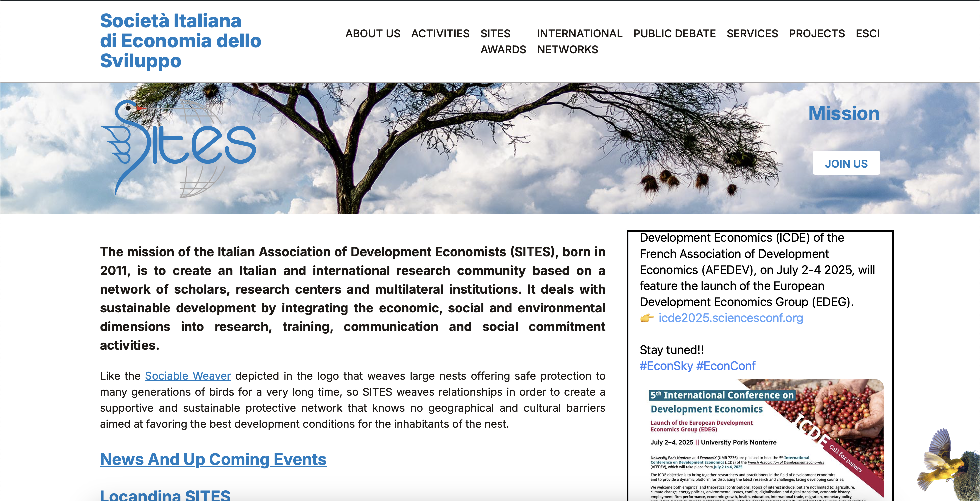Open News And Up Coming Events link
Viewport: 980px width, 501px height.
click(213, 459)
